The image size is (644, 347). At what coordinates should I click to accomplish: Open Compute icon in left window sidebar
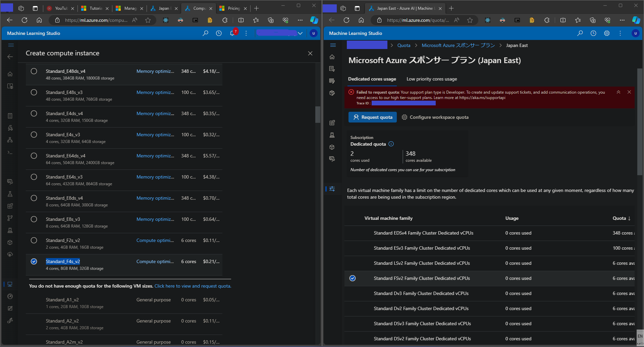tap(10, 284)
